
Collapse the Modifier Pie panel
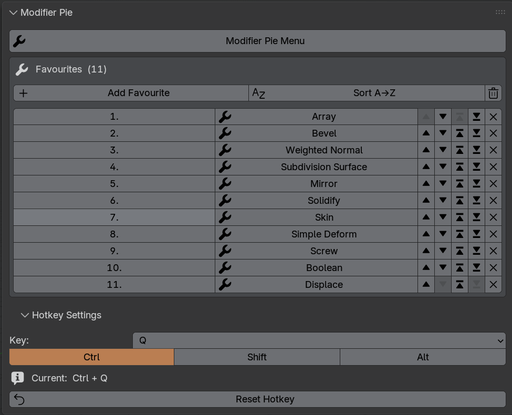(x=13, y=13)
